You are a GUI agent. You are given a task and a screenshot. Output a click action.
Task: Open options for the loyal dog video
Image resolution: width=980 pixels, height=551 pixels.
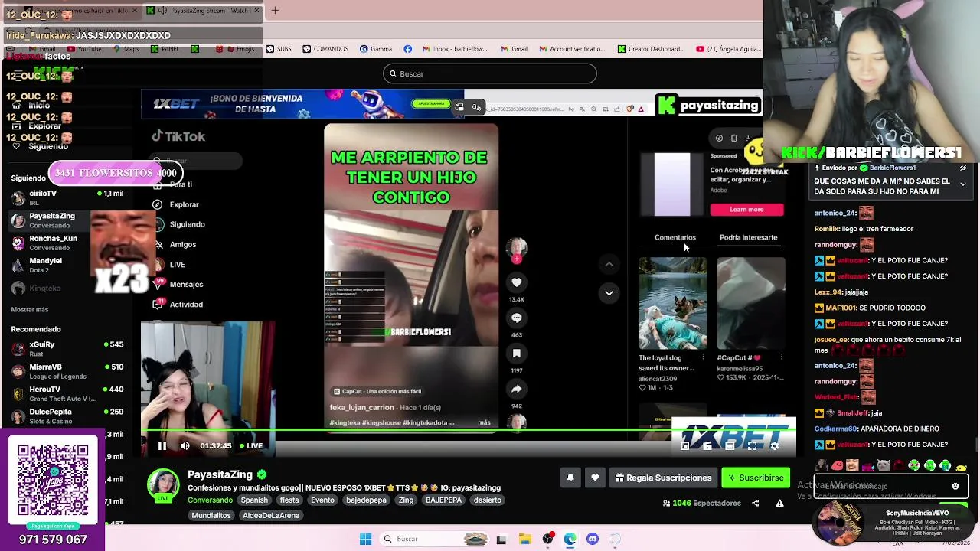click(703, 357)
